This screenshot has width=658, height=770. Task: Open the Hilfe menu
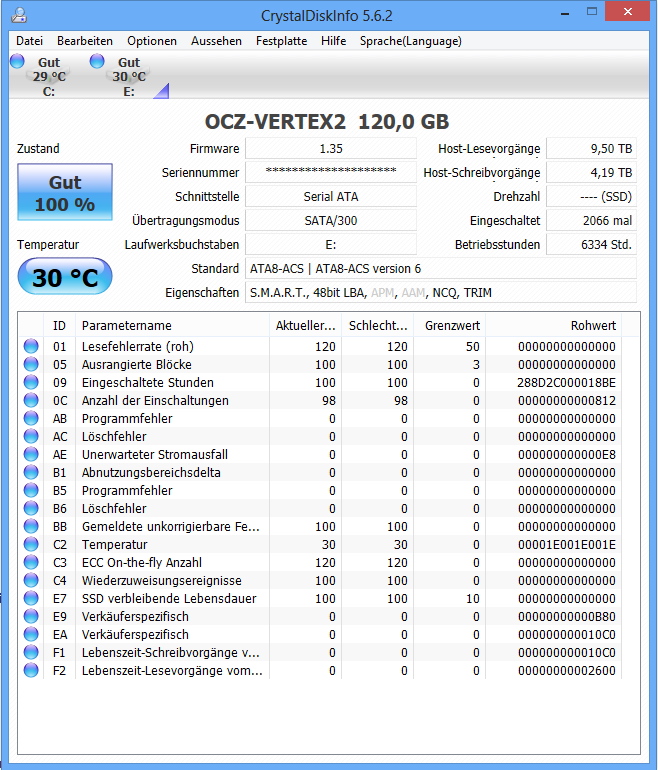333,41
